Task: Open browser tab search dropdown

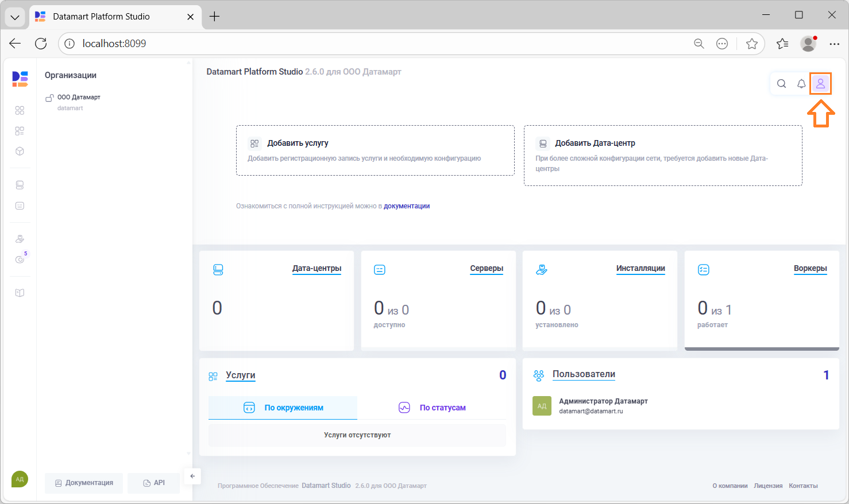Action: coord(15,17)
